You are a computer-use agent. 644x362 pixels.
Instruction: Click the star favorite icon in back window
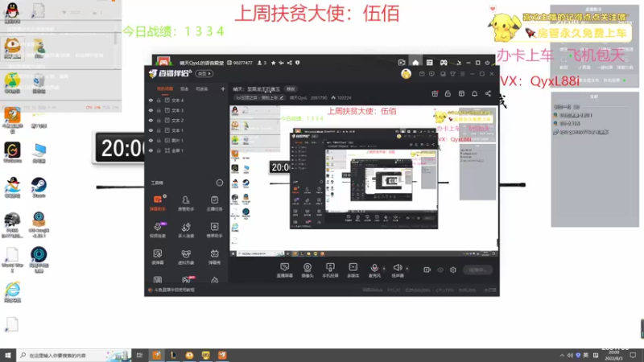273,63
